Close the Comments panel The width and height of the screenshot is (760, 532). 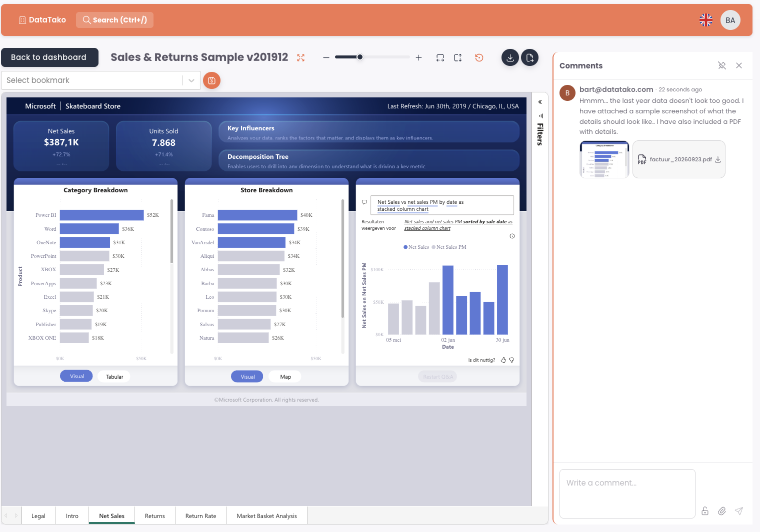739,65
